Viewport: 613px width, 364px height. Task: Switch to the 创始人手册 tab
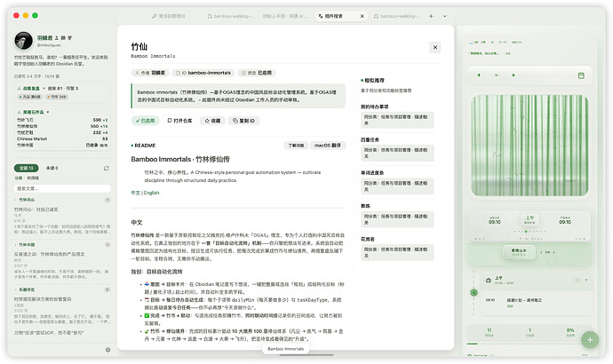285,16
